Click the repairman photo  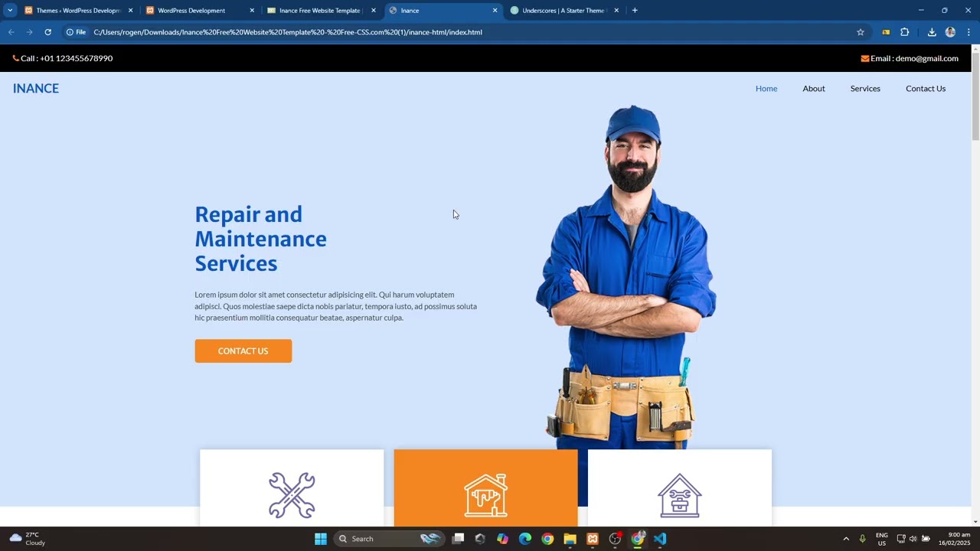pyautogui.click(x=626, y=277)
